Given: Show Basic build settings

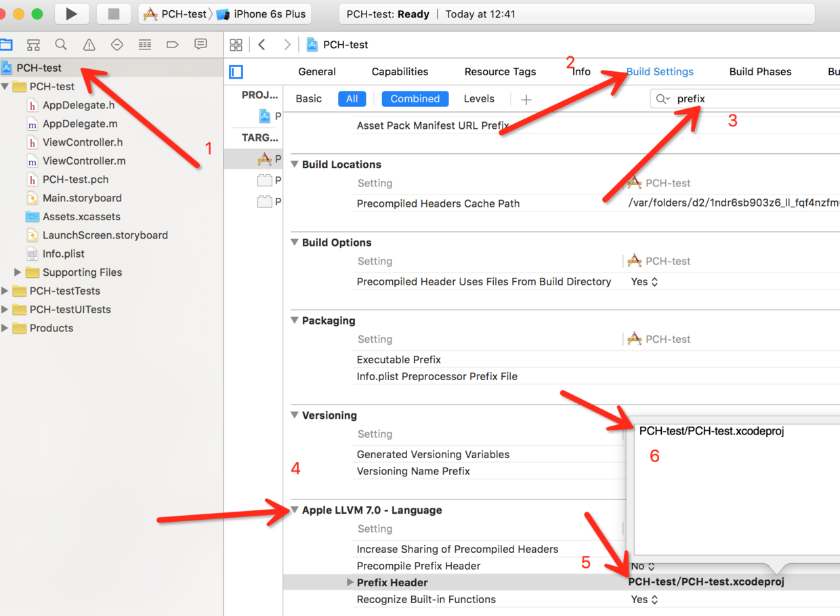Looking at the screenshot, I should pos(309,99).
